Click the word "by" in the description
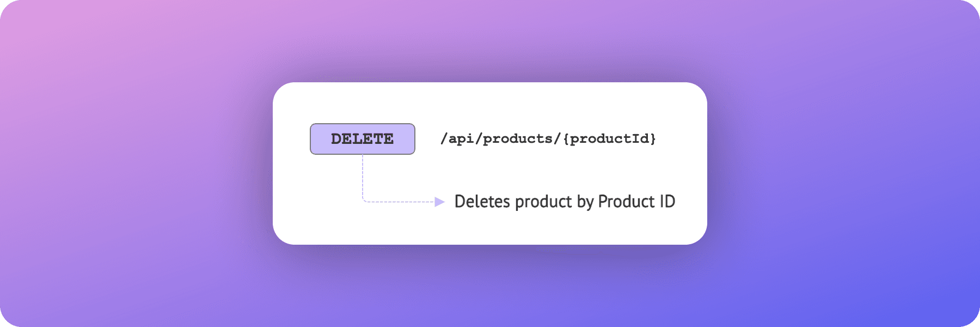This screenshot has height=327, width=980. click(x=585, y=202)
